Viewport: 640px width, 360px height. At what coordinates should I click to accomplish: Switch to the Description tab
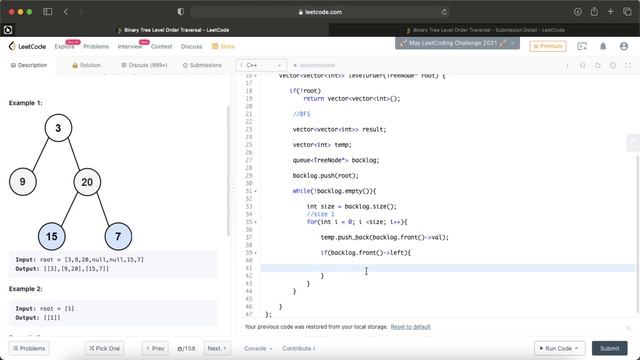[x=29, y=65]
